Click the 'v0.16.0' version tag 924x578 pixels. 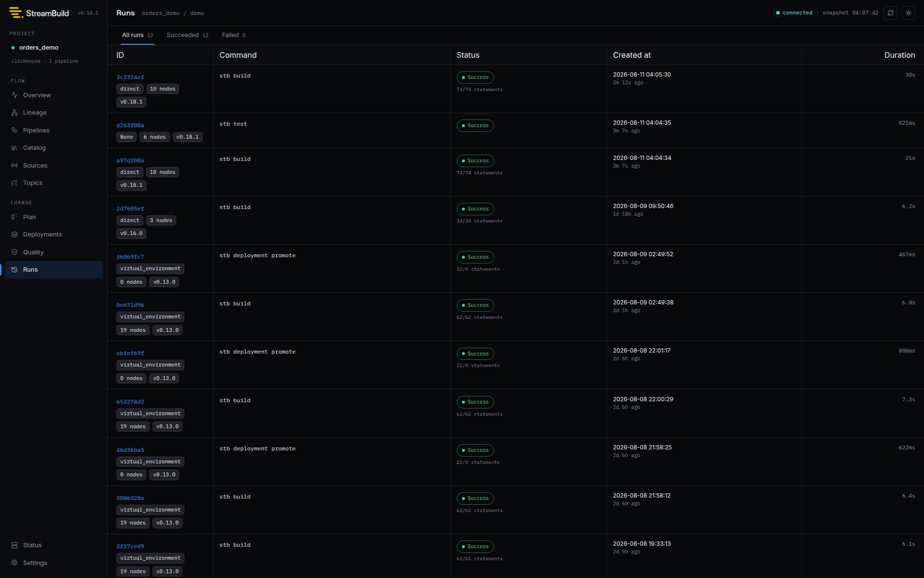(x=131, y=234)
